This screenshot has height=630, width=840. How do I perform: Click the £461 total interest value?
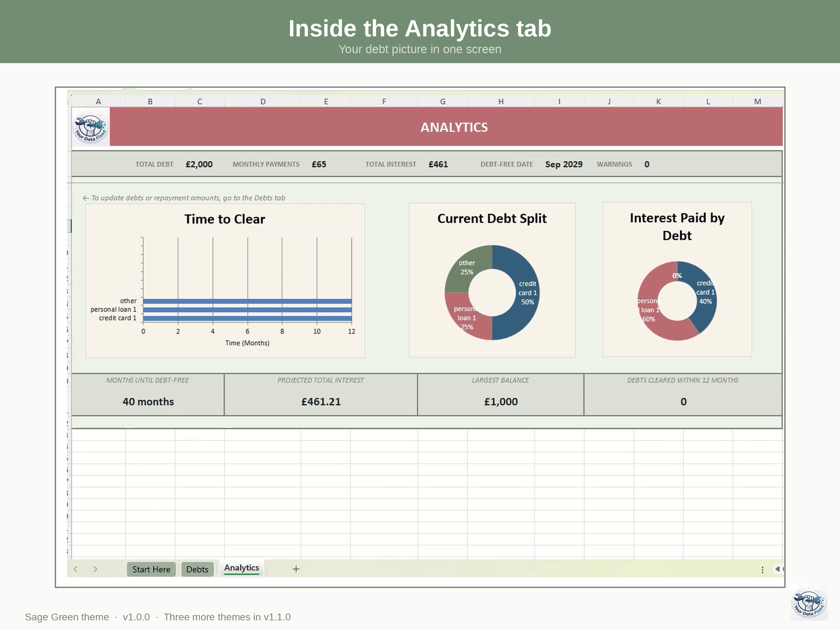point(438,164)
